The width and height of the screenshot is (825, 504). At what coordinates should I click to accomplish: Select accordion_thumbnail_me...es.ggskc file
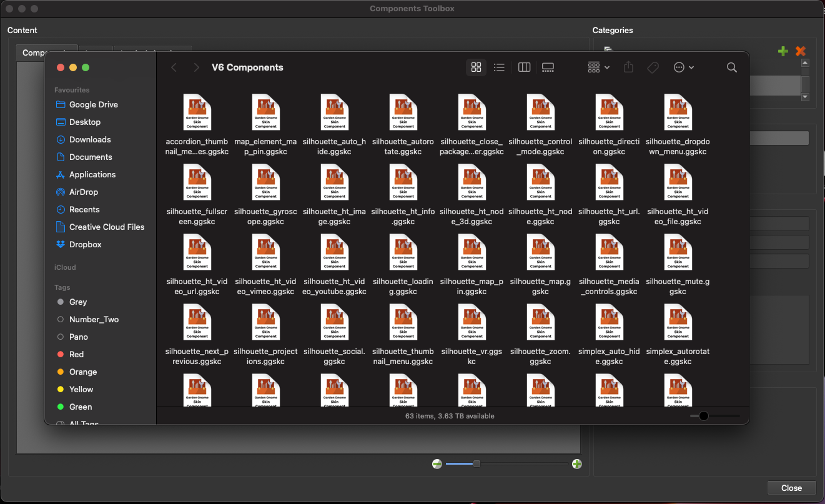click(x=197, y=125)
